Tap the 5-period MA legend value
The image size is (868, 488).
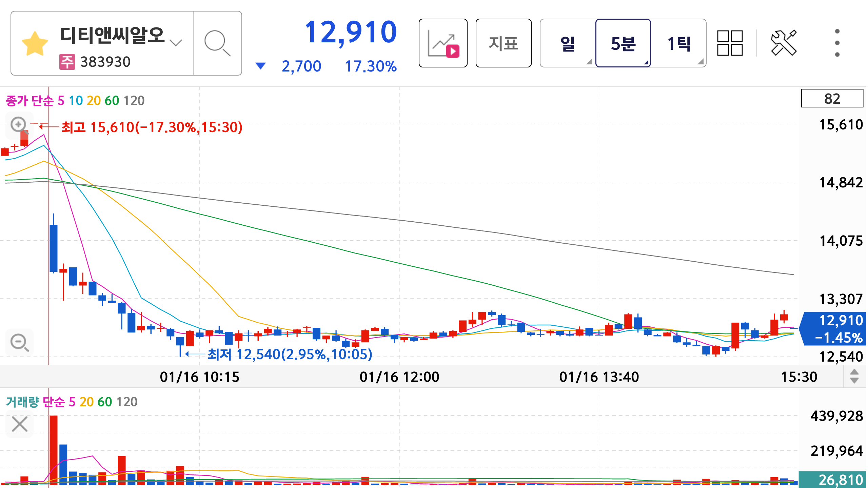point(61,101)
